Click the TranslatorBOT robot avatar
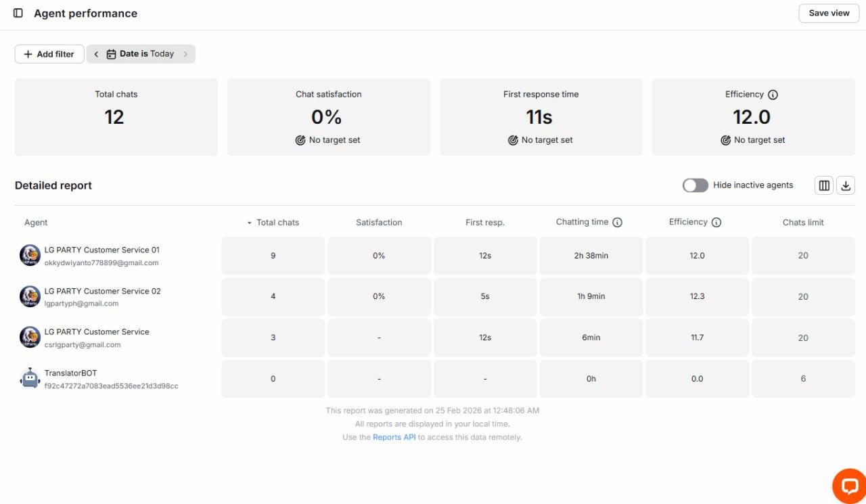 pos(30,378)
